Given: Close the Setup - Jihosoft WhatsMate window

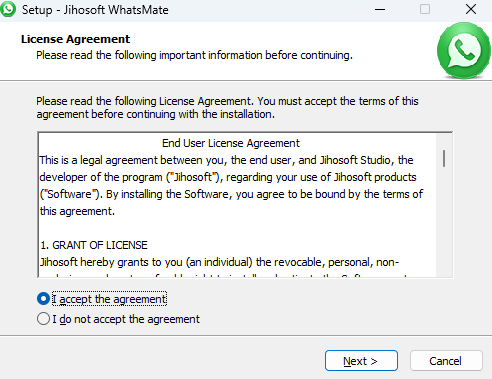Looking at the screenshot, I should pos(471,9).
